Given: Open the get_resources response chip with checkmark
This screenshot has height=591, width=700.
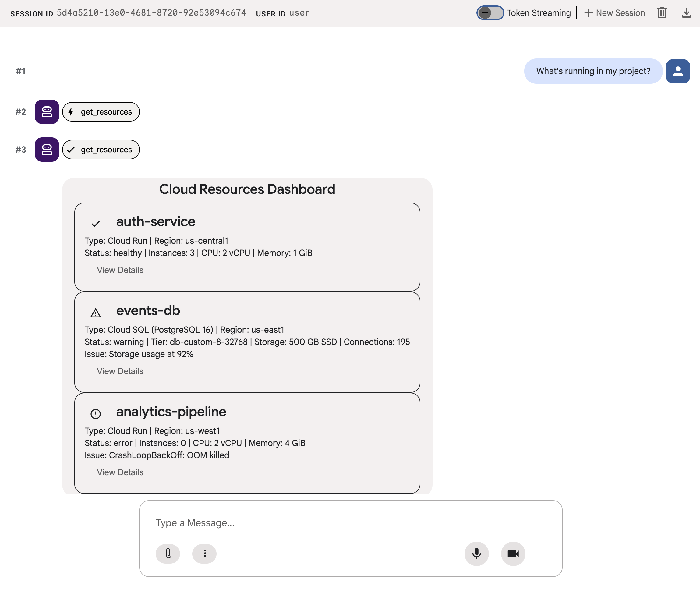Looking at the screenshot, I should click(101, 149).
